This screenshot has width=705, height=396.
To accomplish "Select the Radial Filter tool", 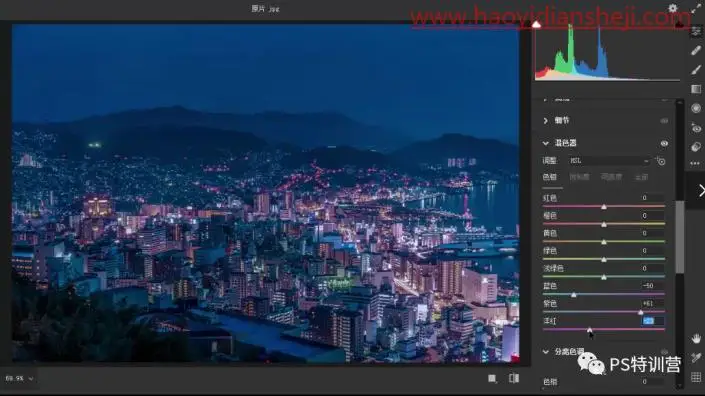I will pyautogui.click(x=696, y=108).
